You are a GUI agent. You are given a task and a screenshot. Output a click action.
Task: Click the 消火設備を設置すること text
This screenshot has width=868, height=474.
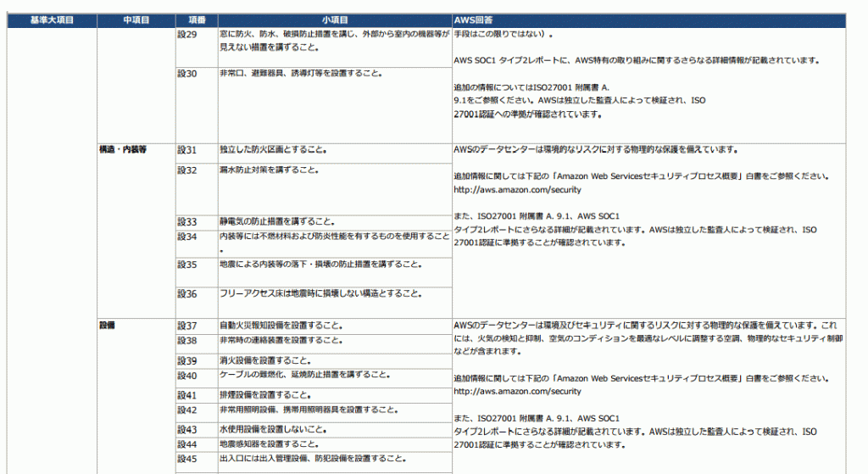pos(265,360)
